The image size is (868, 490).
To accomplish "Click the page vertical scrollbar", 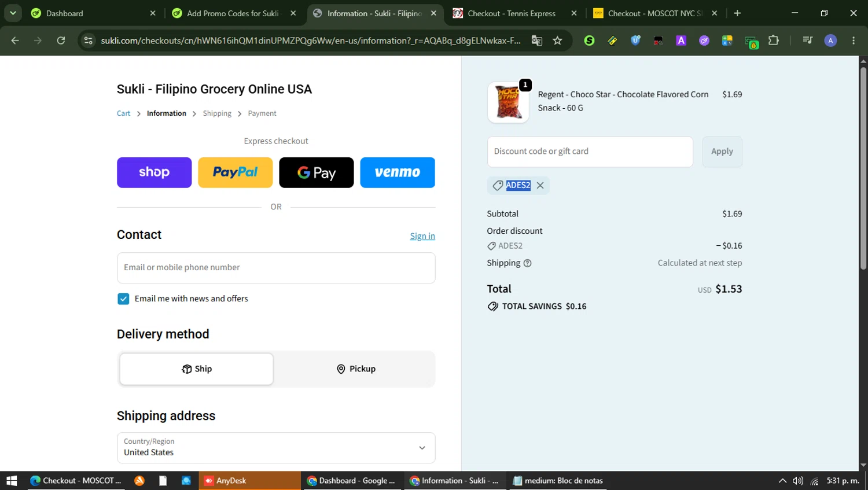I will coord(863,168).
